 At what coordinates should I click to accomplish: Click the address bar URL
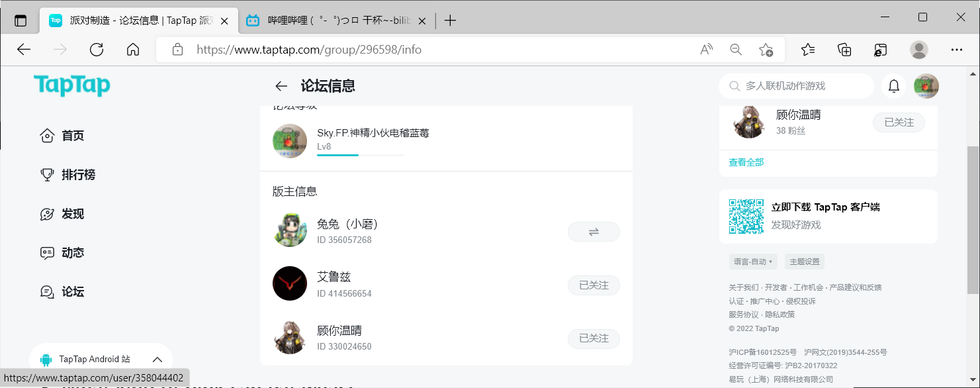309,50
